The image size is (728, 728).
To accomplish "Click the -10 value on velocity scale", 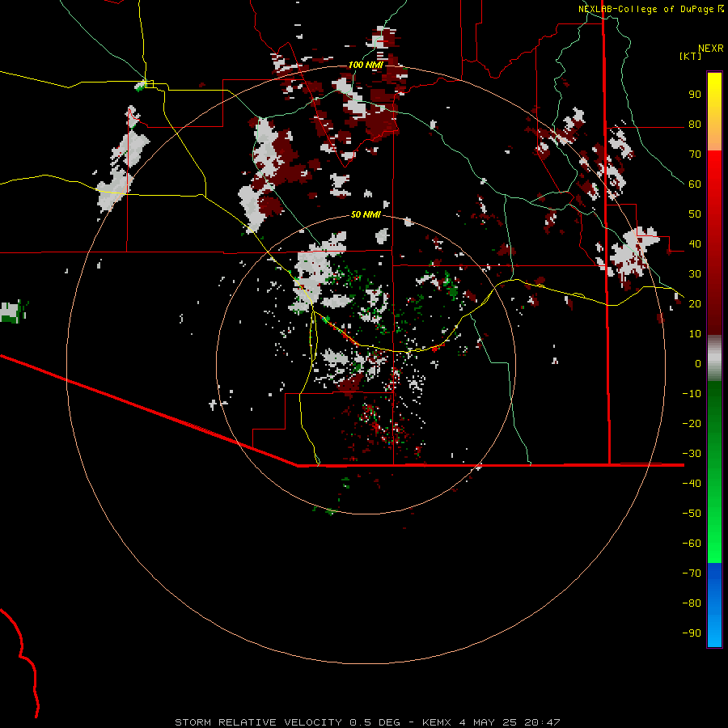I will tap(692, 394).
